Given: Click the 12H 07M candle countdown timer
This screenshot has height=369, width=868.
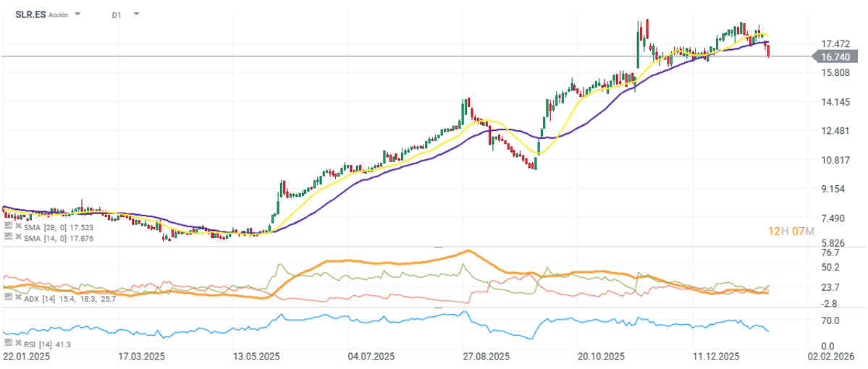Looking at the screenshot, I should click(x=791, y=231).
